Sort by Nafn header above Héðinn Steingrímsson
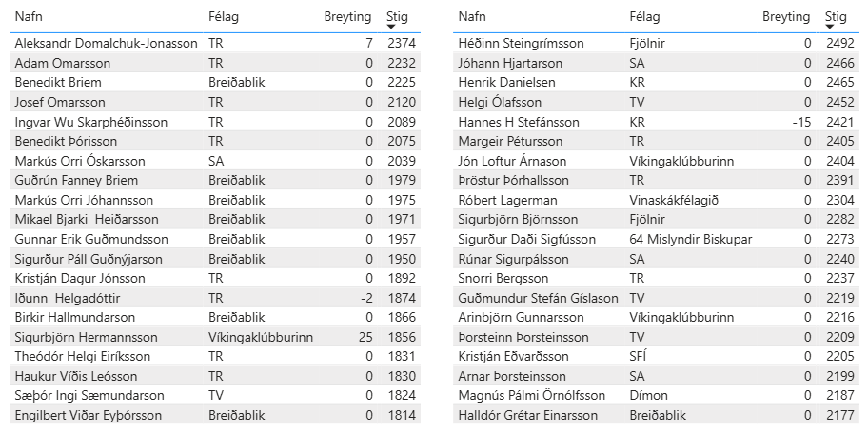 473,17
